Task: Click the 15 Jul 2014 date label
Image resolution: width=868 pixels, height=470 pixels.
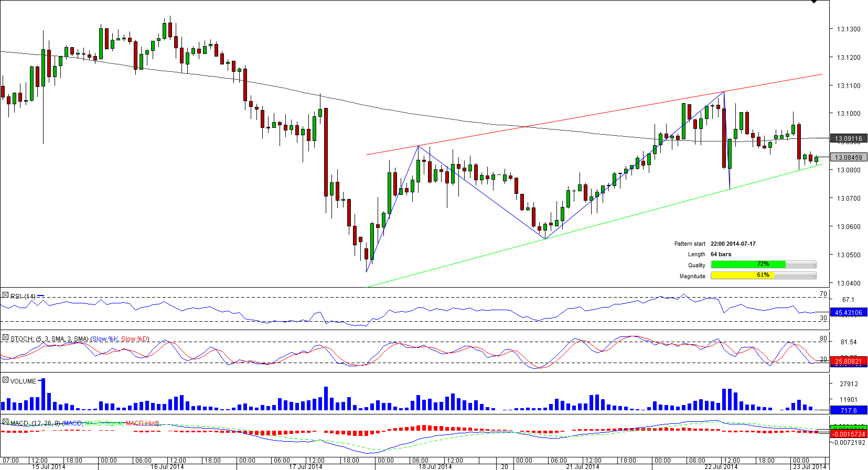Action: point(48,466)
